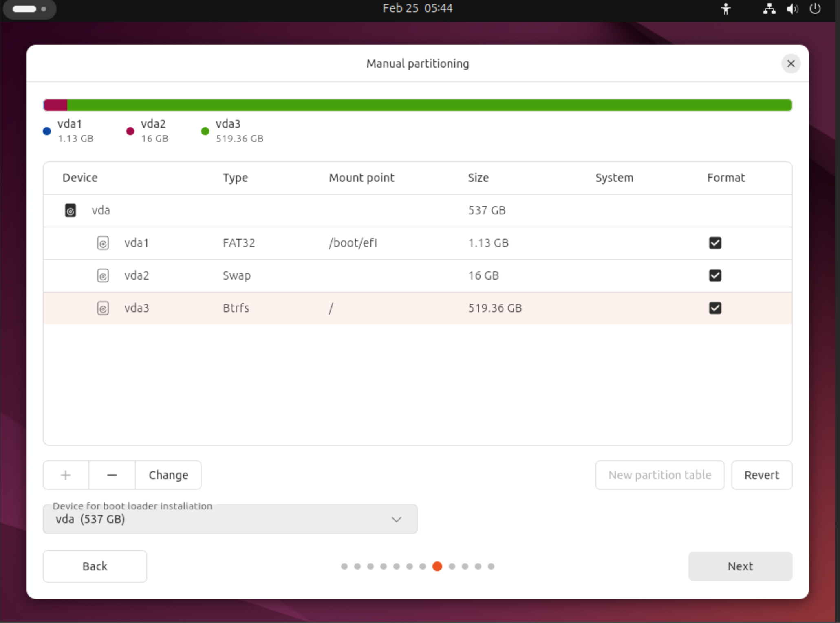The image size is (840, 623).
Task: Click Revert to undo partition changes
Action: pos(761,475)
